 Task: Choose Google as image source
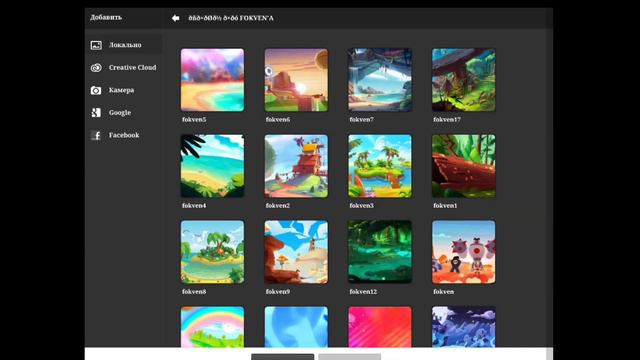tap(124, 112)
